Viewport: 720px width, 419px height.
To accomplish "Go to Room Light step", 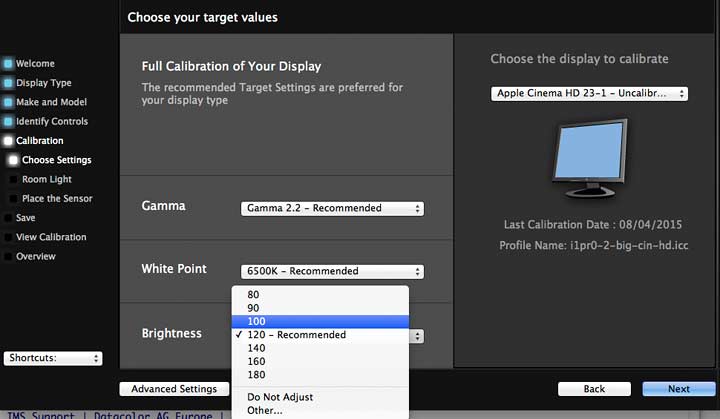I will pos(47,179).
